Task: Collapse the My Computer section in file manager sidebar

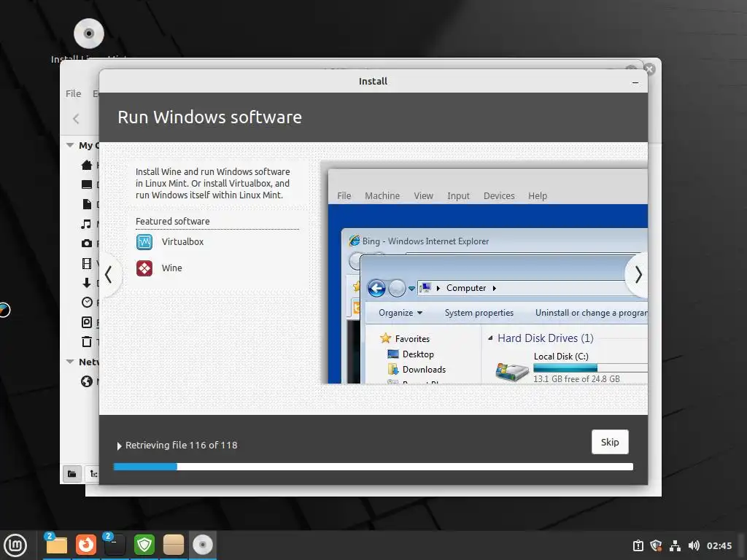Action: [71, 145]
